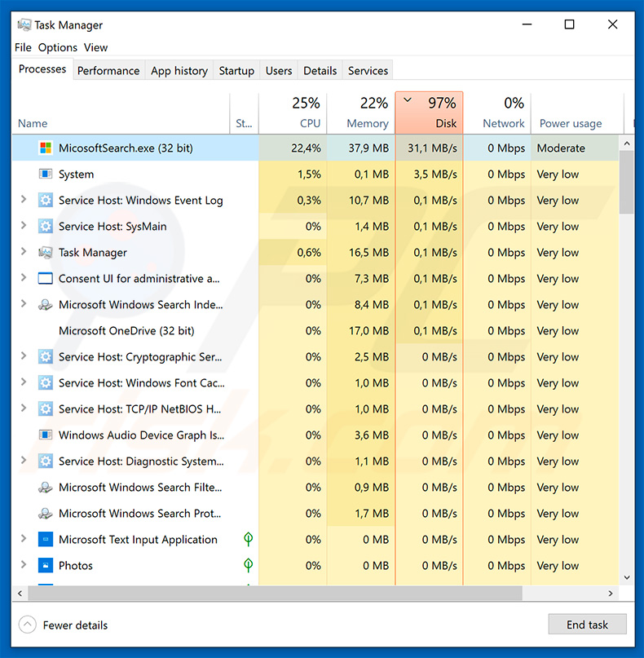Image resolution: width=644 pixels, height=658 pixels.
Task: Click the Windows Event Log gear icon
Action: 46,200
